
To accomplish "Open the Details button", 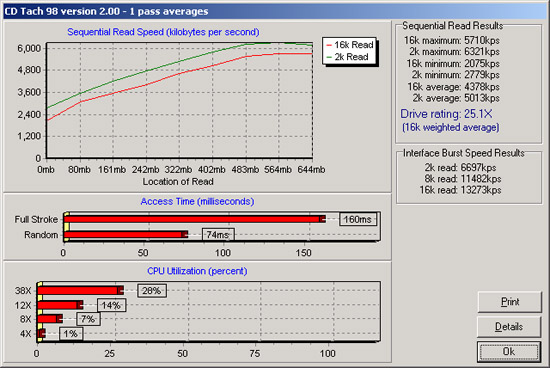I will click(x=509, y=327).
